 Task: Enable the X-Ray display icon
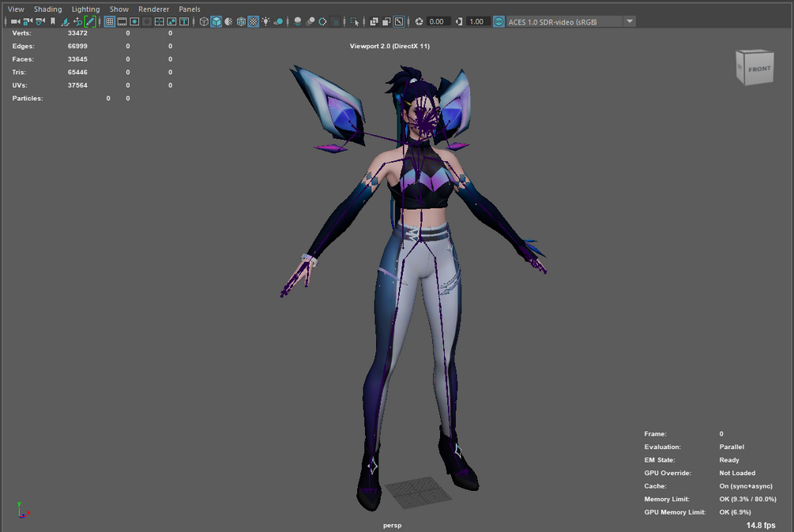point(374,21)
